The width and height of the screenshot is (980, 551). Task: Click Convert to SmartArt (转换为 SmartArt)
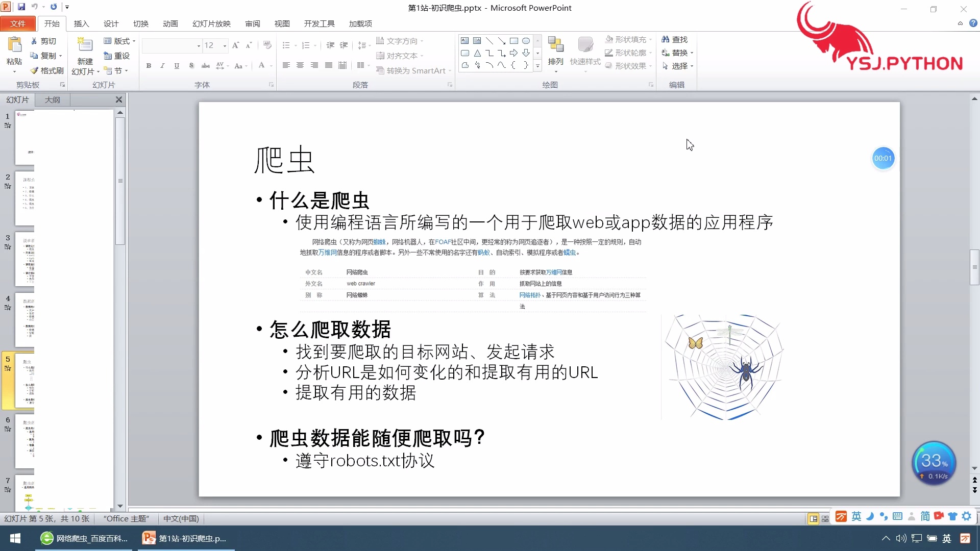(x=414, y=70)
